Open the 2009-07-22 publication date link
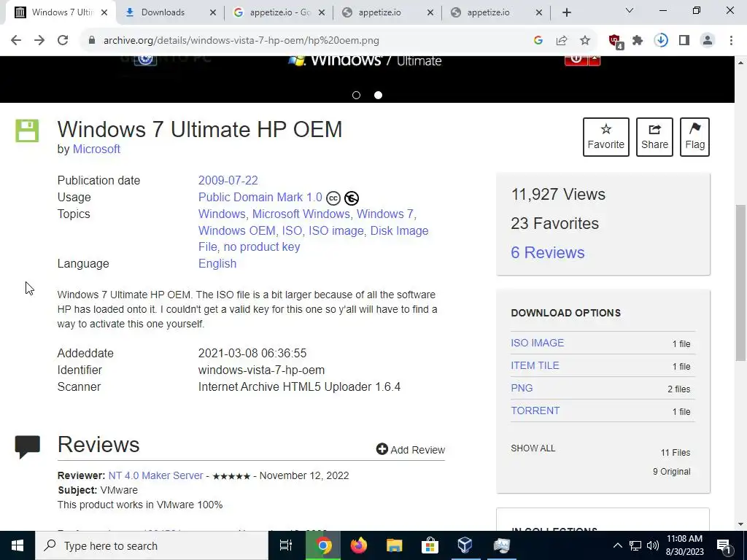Viewport: 747px width, 560px height. pyautogui.click(x=228, y=181)
